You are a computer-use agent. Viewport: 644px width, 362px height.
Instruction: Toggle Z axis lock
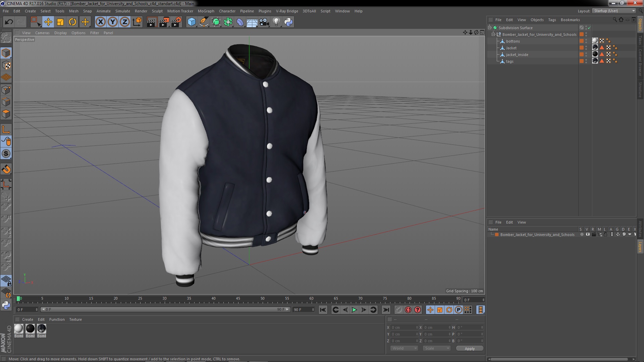coord(125,22)
